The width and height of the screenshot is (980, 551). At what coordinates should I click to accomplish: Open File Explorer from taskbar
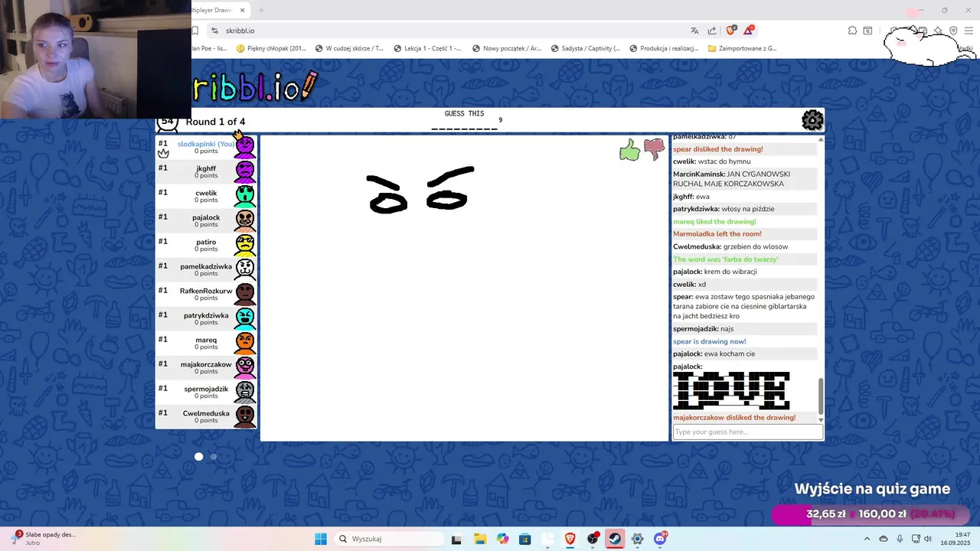[479, 539]
